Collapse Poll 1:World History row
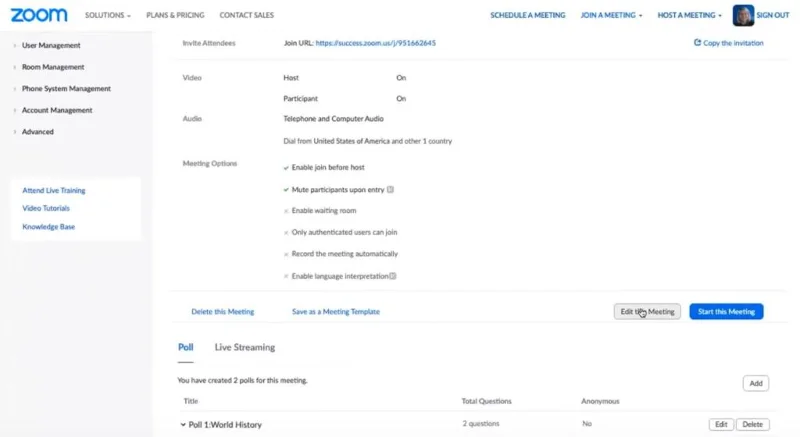Image resolution: width=800 pixels, height=437 pixels. click(183, 424)
